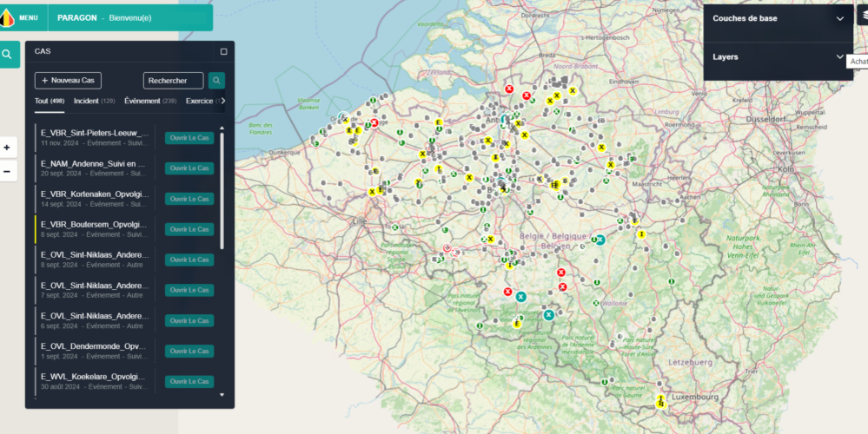Screen dimensions: 868x434
Task: Show more tabs with right chevron arrow
Action: point(222,101)
